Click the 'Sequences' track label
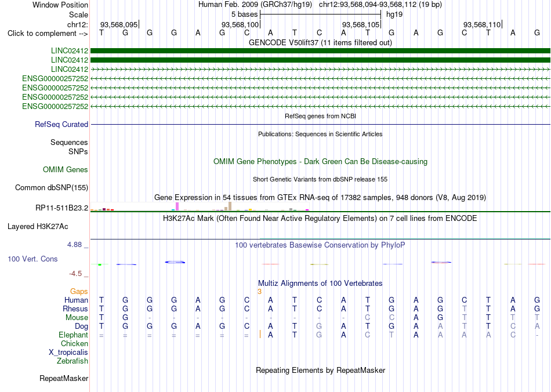Screen dimensions: 551x392 coord(69,142)
